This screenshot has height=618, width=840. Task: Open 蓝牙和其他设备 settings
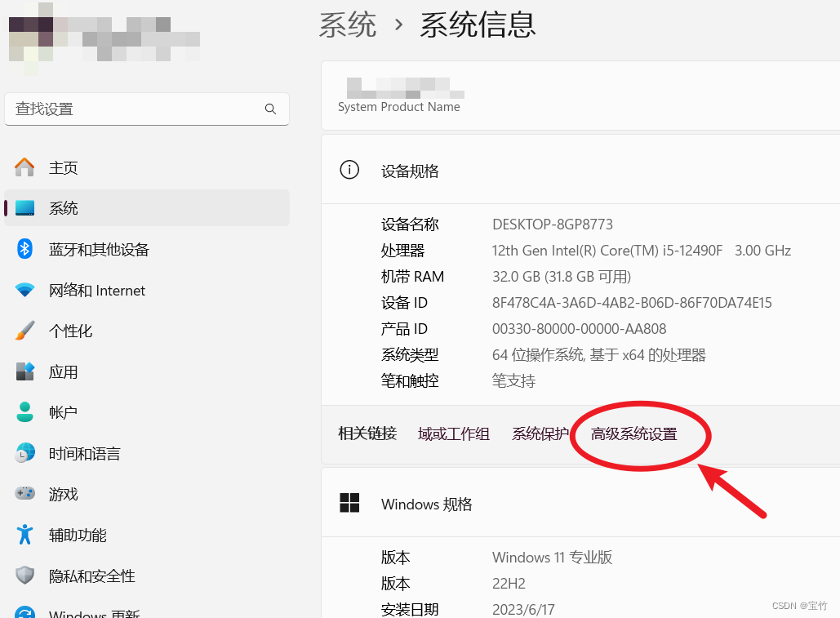147,249
